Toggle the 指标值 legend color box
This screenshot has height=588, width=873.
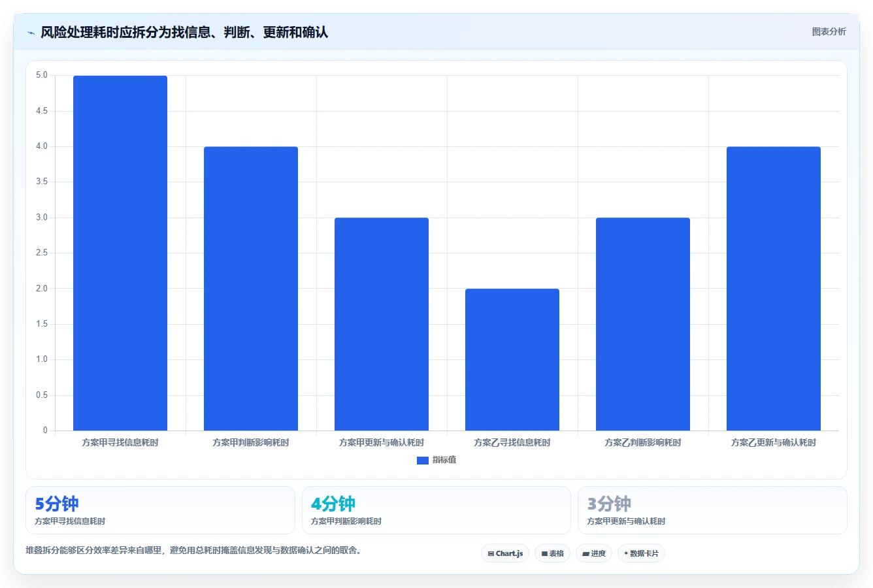pyautogui.click(x=423, y=460)
